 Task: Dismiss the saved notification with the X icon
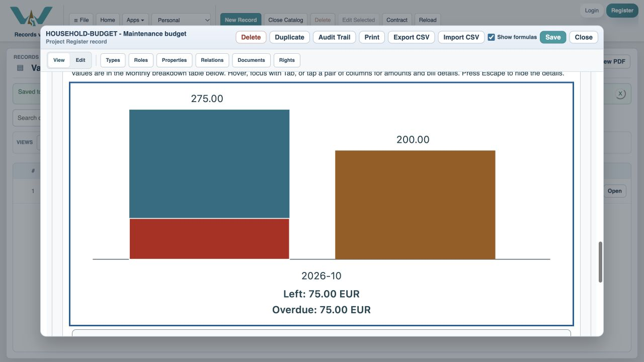620,94
